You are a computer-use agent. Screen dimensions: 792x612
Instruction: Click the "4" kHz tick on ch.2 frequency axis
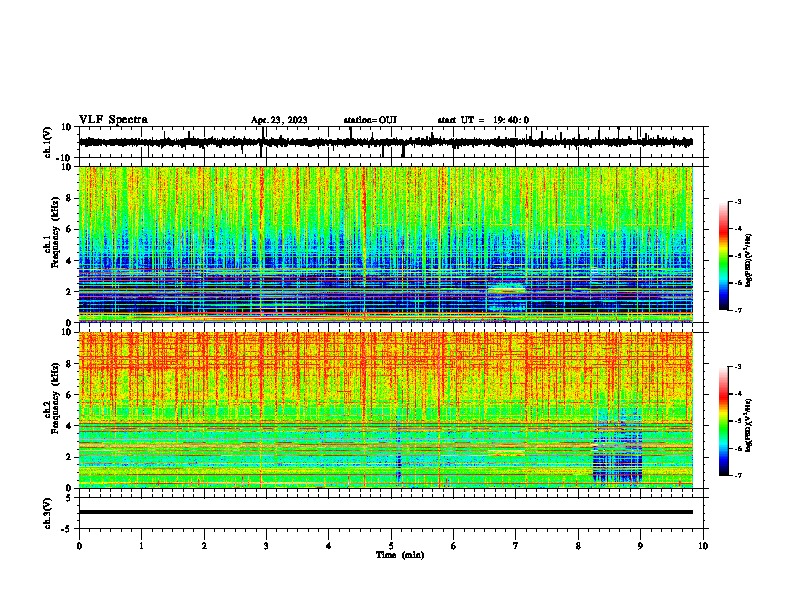point(69,426)
